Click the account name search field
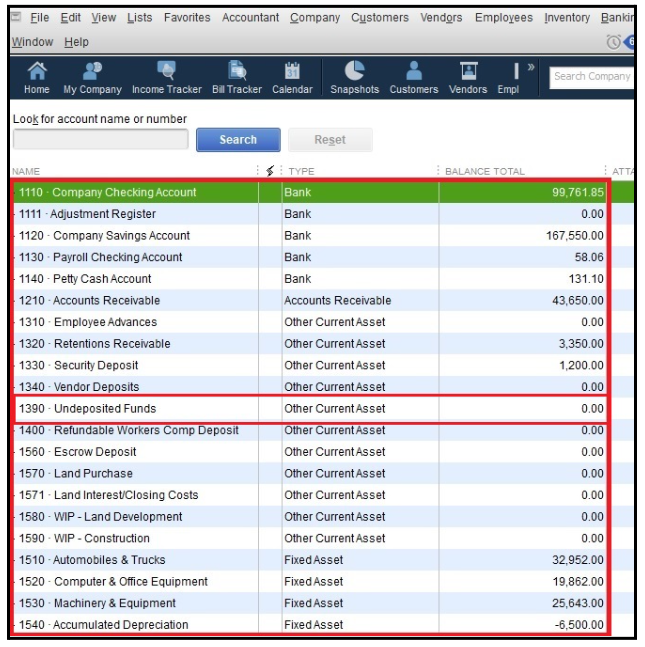Image resolution: width=645 pixels, height=647 pixels. pos(100,140)
